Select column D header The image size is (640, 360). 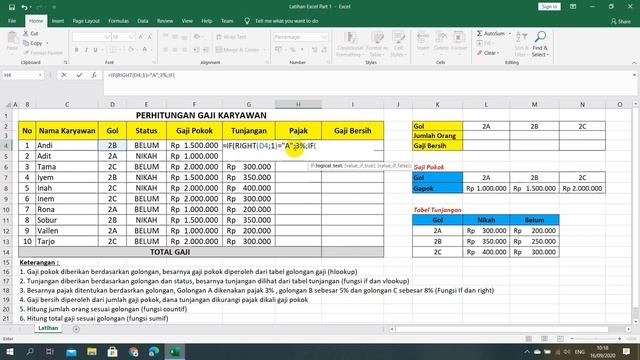coord(112,104)
